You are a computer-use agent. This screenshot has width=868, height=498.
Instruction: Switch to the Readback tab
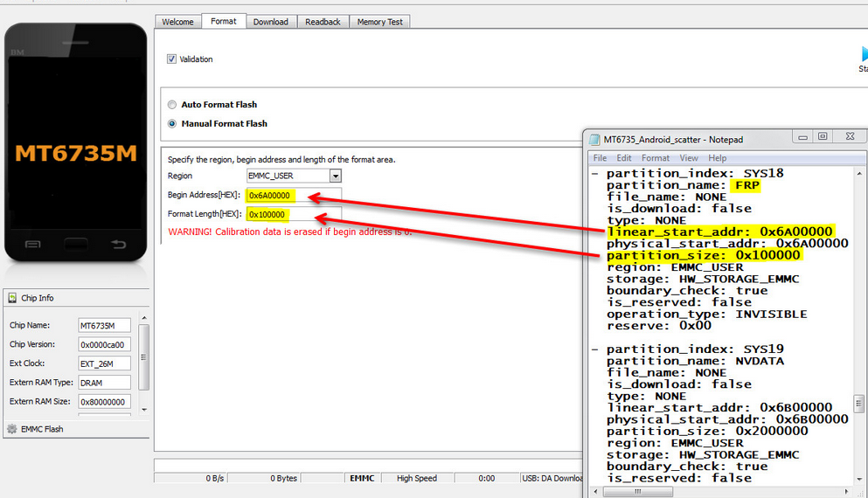tap(323, 22)
